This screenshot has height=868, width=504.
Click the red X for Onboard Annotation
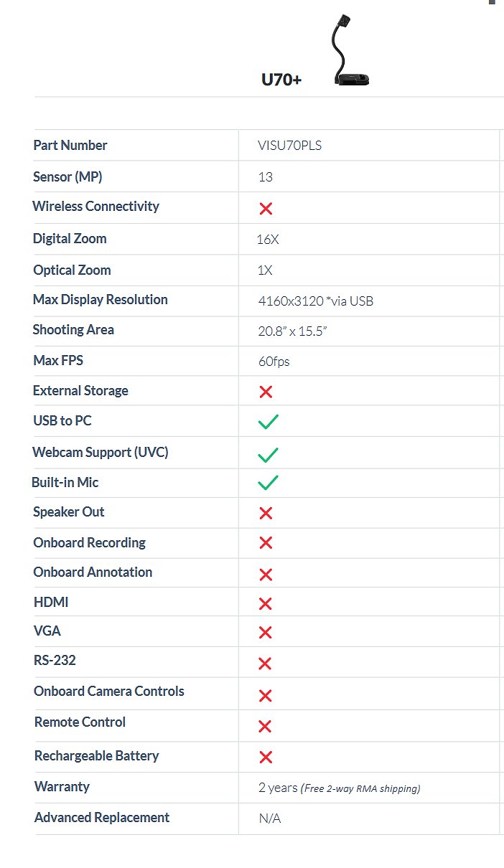[x=266, y=575]
